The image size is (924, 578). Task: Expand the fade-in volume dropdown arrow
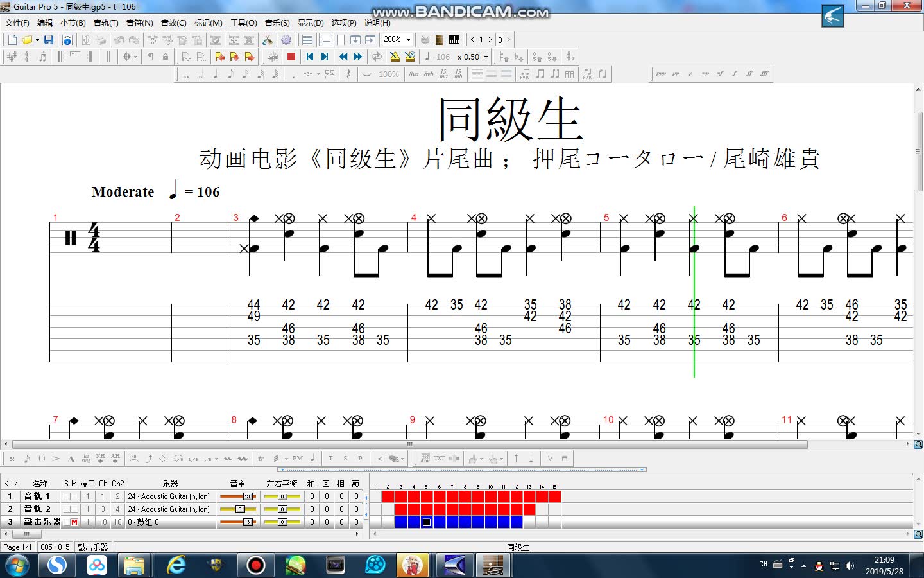[x=402, y=459]
